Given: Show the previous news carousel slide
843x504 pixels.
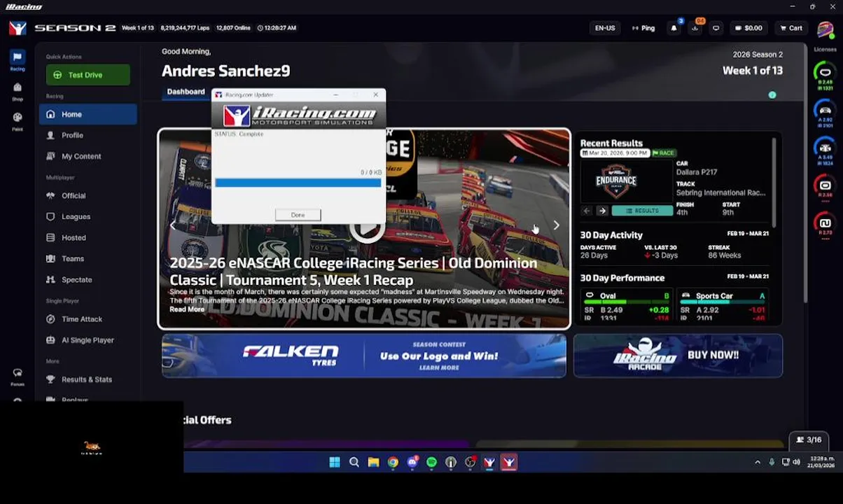Looking at the screenshot, I should click(173, 225).
